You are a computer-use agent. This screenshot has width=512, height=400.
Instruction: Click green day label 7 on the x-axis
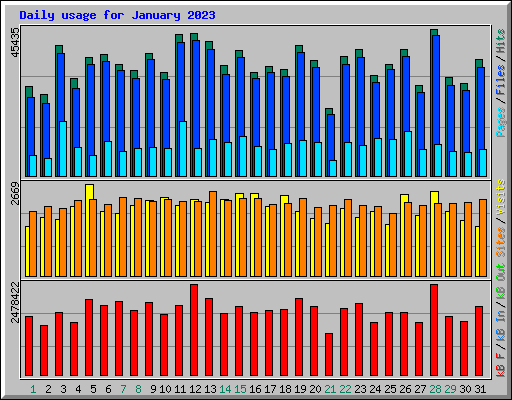click(123, 389)
